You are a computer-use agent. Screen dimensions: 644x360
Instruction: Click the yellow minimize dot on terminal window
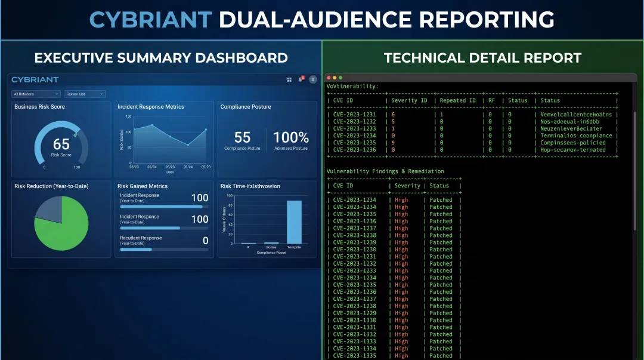point(335,78)
